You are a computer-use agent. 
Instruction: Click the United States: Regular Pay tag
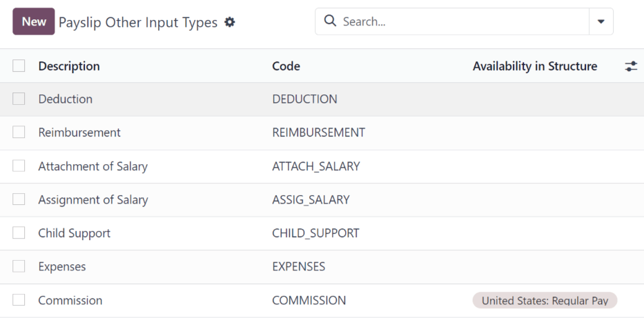[x=545, y=301]
